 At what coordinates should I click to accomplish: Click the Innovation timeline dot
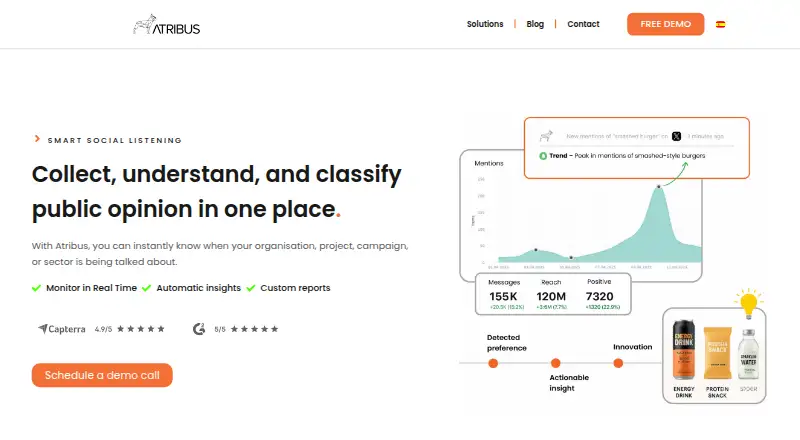[x=618, y=363]
